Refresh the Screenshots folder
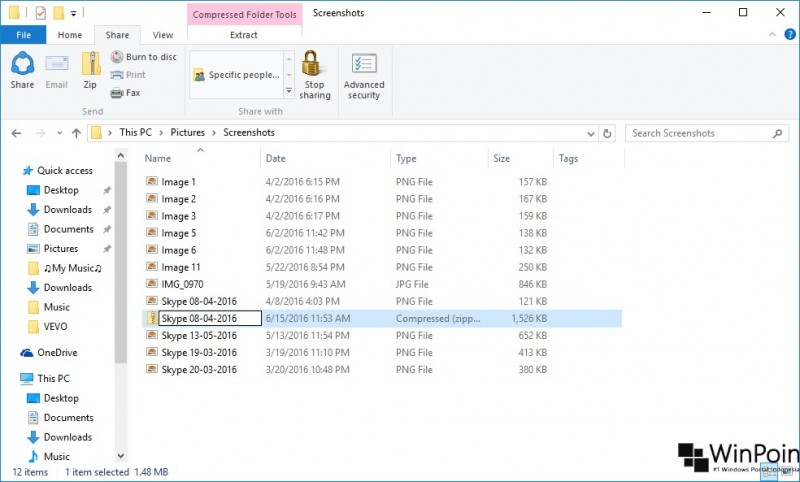The height and width of the screenshot is (482, 800). 607,134
